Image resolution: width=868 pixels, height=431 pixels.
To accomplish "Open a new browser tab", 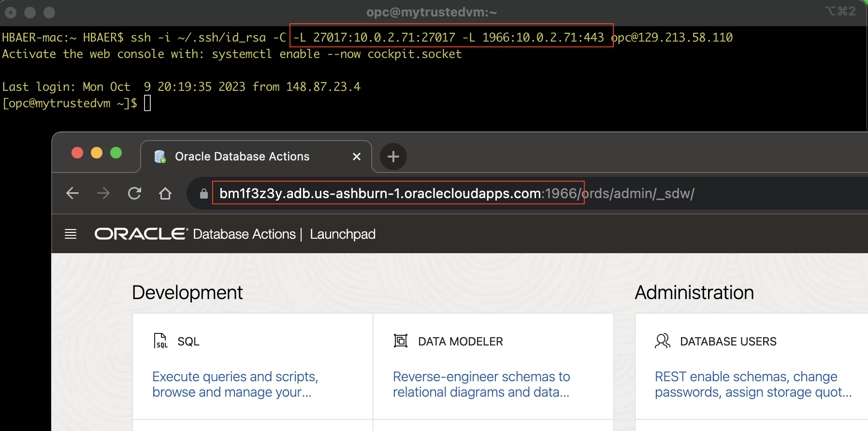I will pyautogui.click(x=393, y=157).
